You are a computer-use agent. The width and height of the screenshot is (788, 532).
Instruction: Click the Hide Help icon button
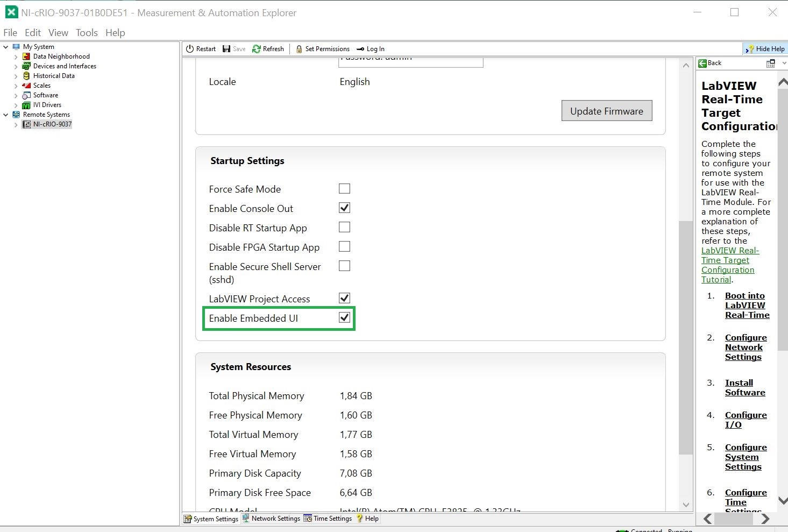pos(750,49)
